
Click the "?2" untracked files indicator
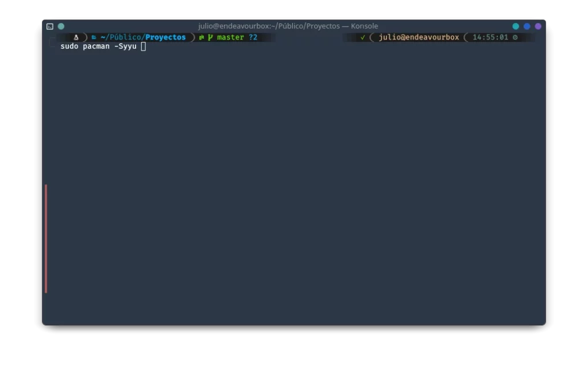(253, 37)
